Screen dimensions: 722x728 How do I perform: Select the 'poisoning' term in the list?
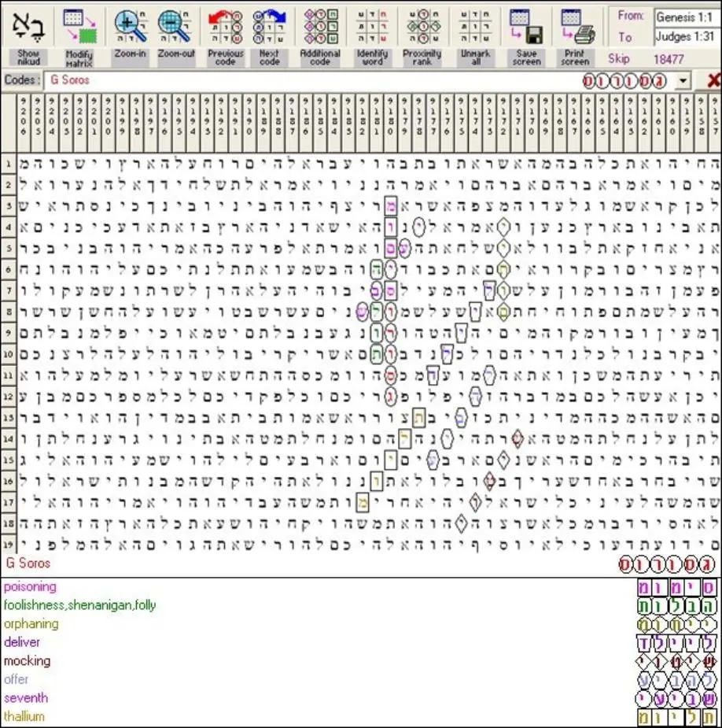(30, 587)
